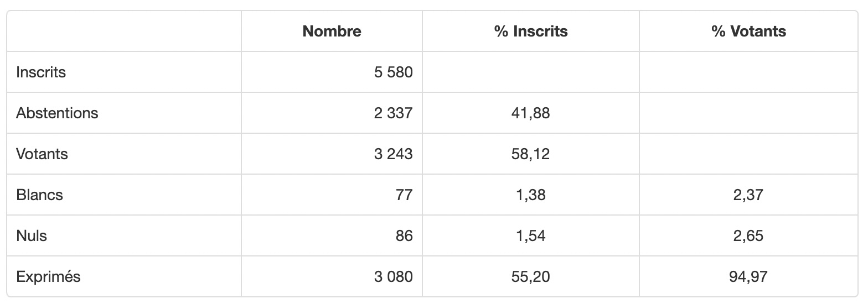868x304 pixels.
Task: Click the % Votants column header
Action: click(748, 32)
